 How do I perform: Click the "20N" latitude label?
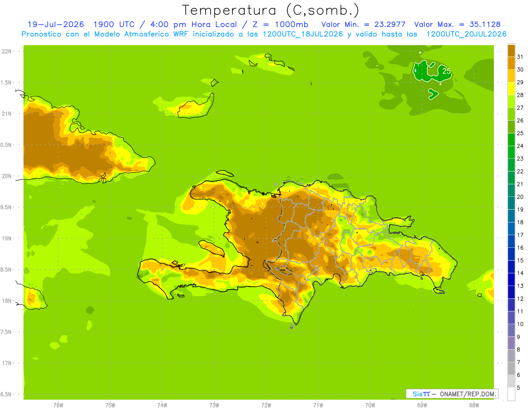point(8,176)
